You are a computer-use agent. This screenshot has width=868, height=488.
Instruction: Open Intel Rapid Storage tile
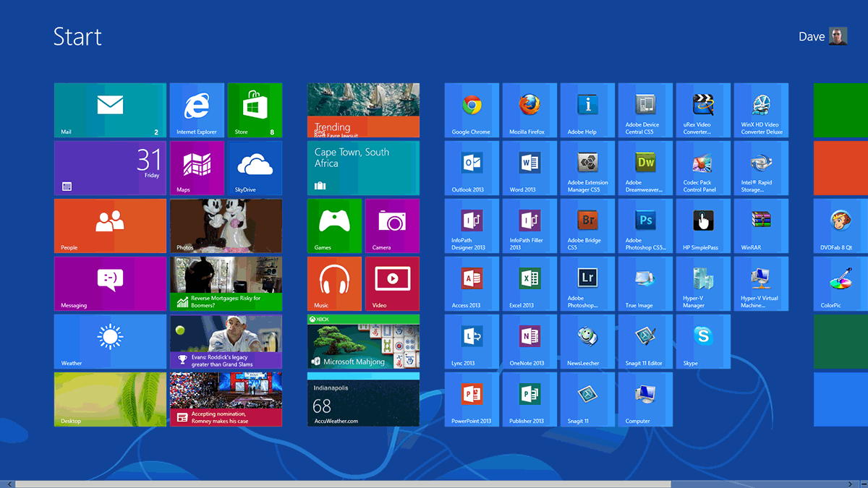click(761, 168)
